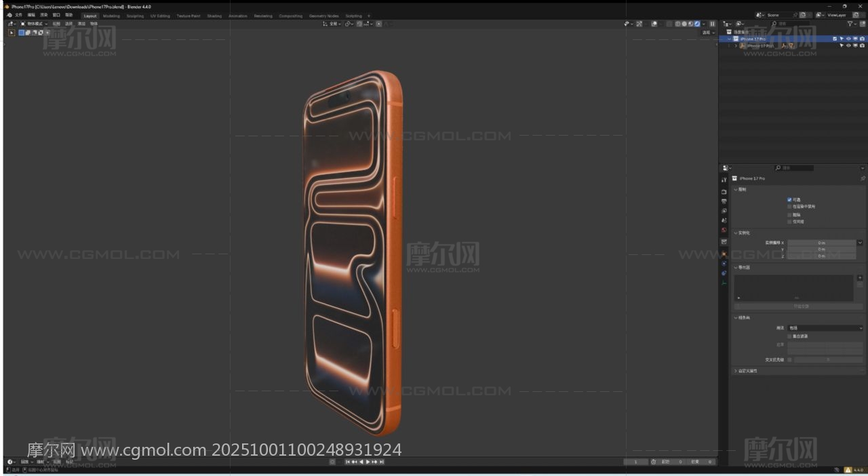This screenshot has height=476, width=868.
Task: Open the World properties tab icon
Action: click(724, 231)
